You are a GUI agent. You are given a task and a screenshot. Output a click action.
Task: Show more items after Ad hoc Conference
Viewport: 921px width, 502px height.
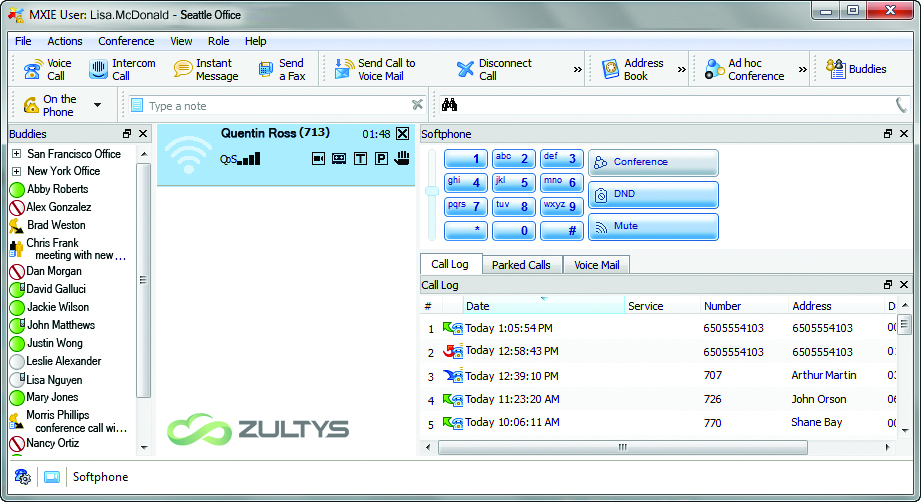[x=802, y=69]
